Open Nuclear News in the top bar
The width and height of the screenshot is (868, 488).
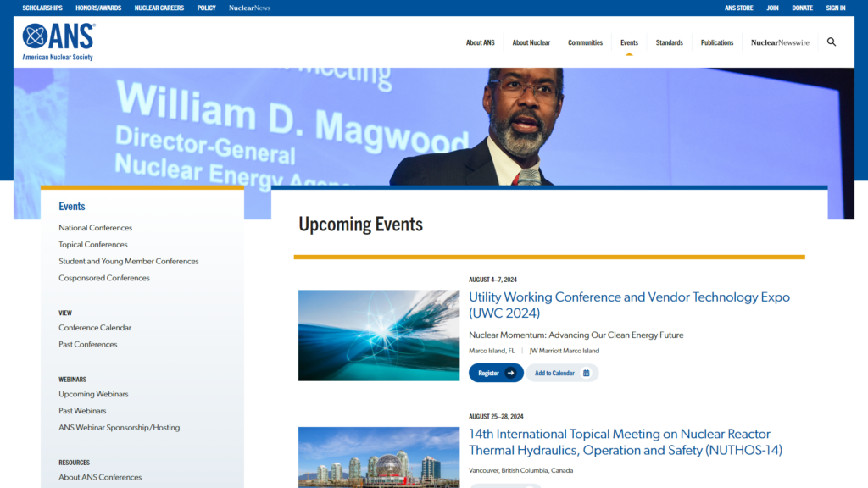249,8
